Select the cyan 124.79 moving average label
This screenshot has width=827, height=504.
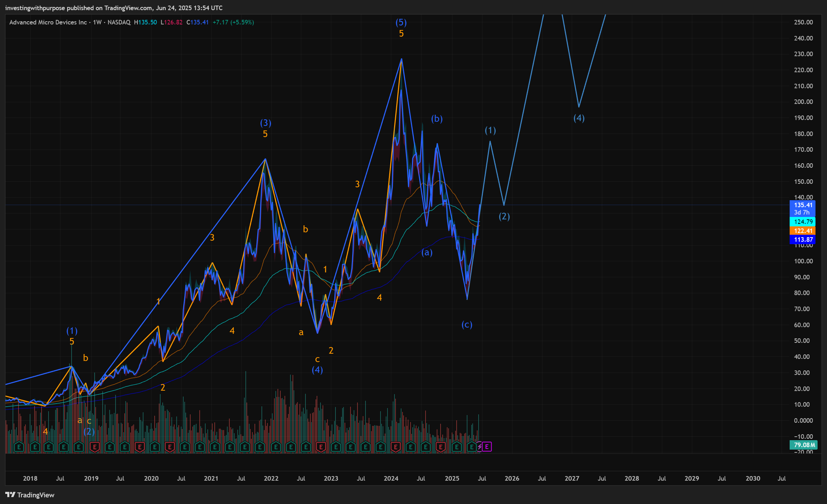click(x=803, y=222)
